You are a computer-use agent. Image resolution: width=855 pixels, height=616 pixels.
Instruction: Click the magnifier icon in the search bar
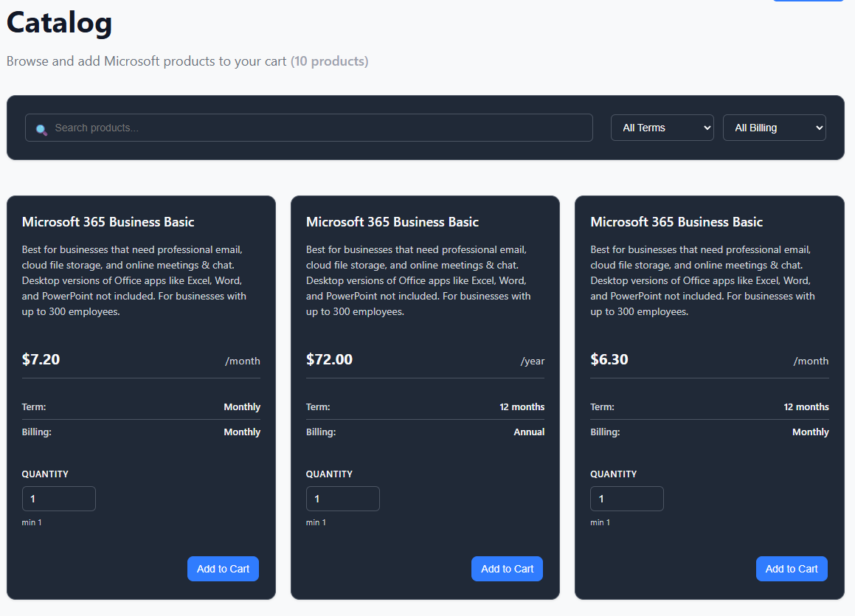[x=41, y=129]
